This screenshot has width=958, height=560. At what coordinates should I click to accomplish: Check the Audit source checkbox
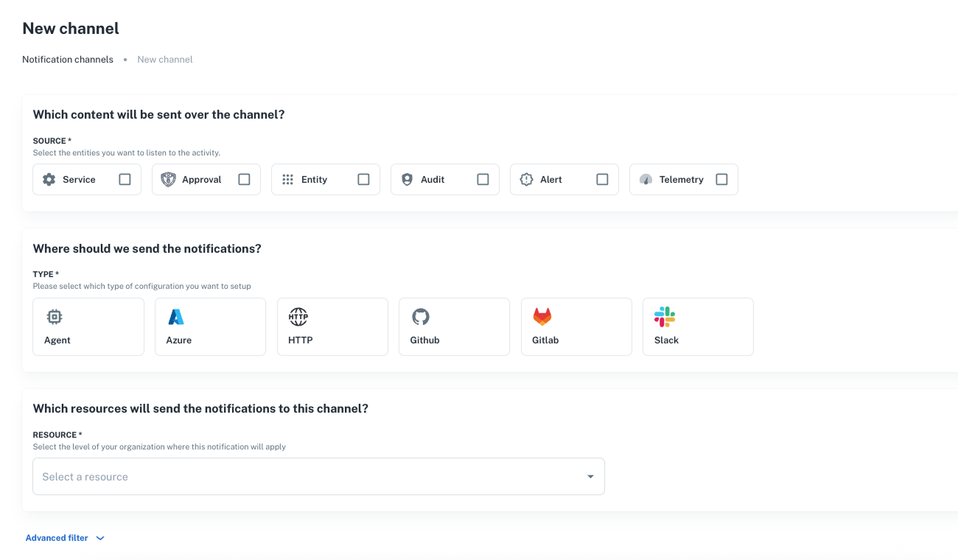[483, 179]
